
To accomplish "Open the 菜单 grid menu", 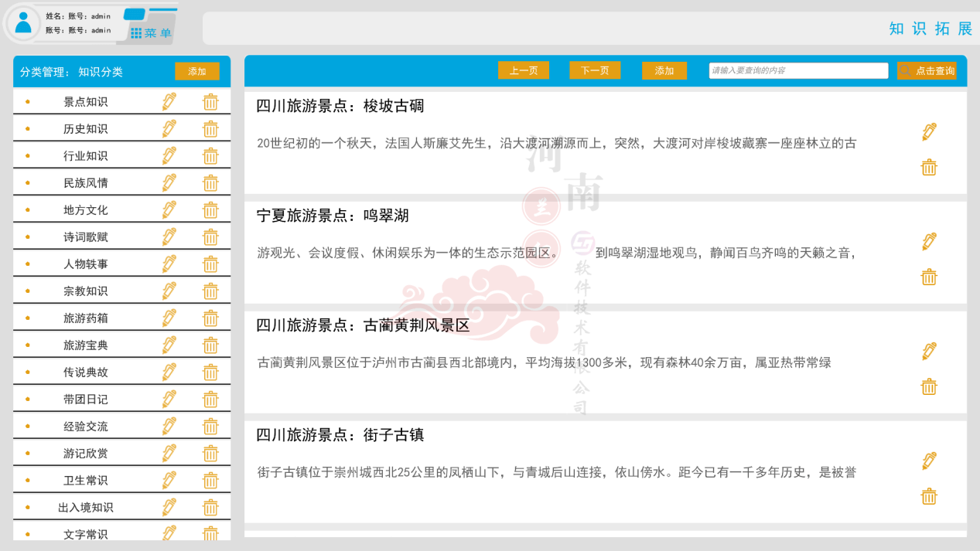I will pos(152,32).
